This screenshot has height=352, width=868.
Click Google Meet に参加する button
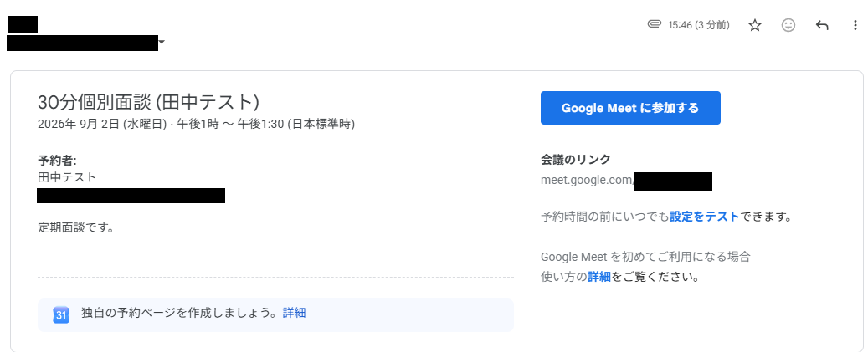(x=630, y=108)
